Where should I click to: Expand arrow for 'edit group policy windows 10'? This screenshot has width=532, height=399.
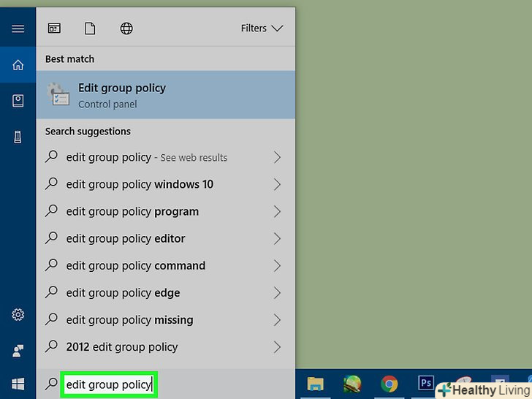[277, 184]
